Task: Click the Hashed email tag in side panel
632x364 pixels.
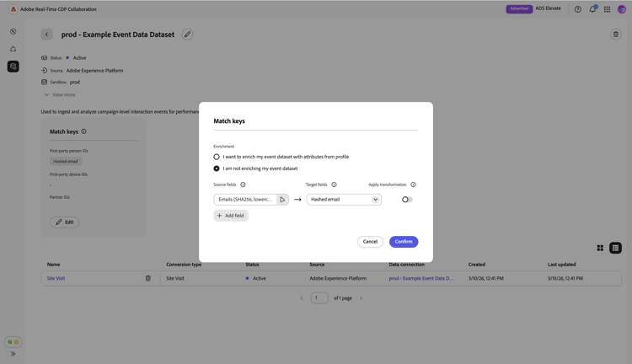Action: (65, 161)
